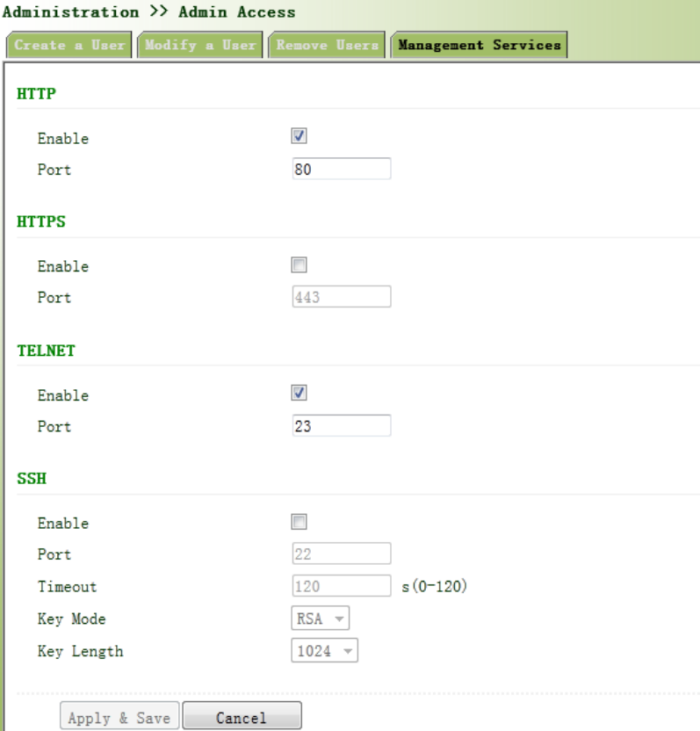The width and height of the screenshot is (700, 731).
Task: Click the SSH Timeout field showing 120
Action: 341,586
